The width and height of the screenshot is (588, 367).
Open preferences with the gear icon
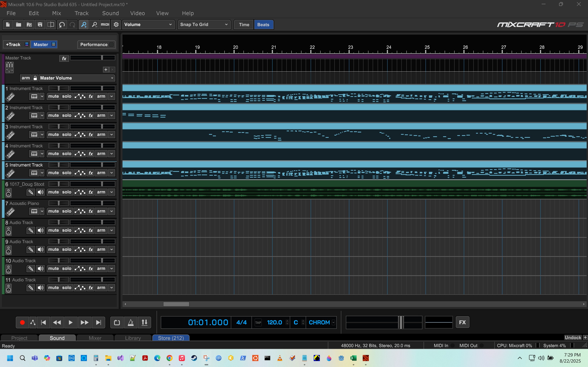[x=116, y=24]
